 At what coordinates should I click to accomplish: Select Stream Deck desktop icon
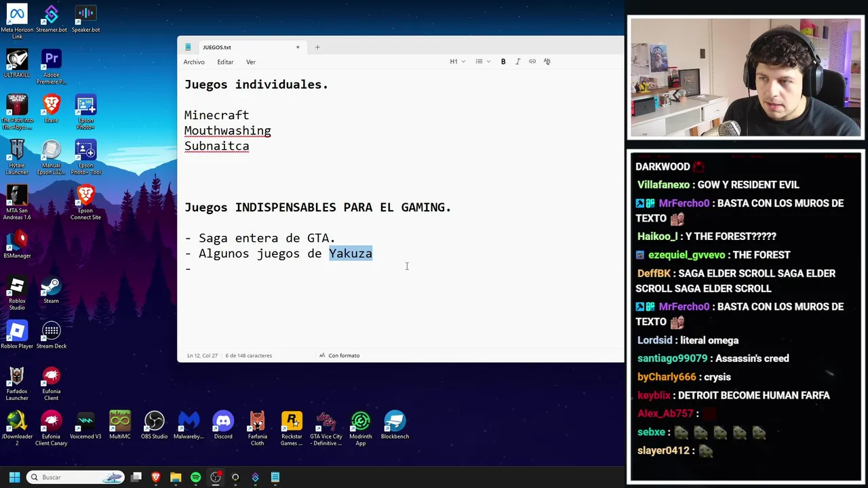click(52, 335)
